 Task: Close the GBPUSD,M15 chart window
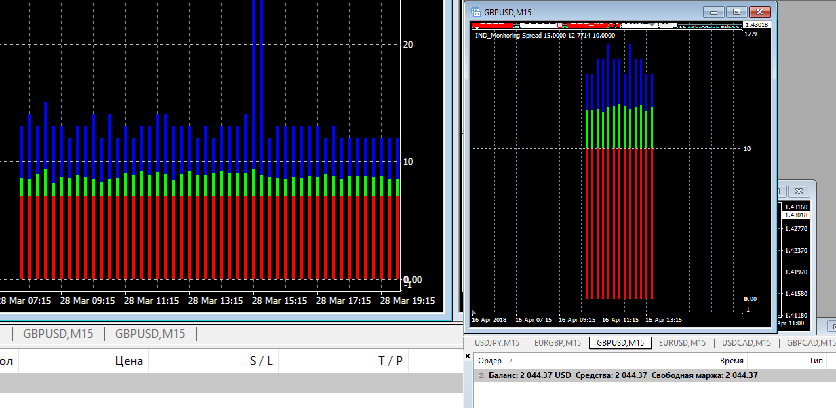(x=760, y=11)
